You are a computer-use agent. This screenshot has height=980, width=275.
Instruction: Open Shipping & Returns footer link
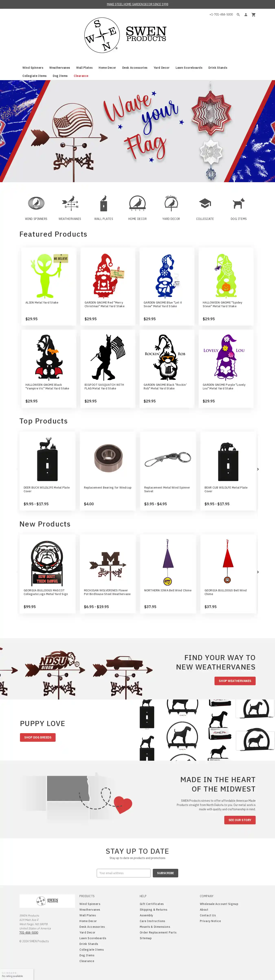tap(153, 910)
